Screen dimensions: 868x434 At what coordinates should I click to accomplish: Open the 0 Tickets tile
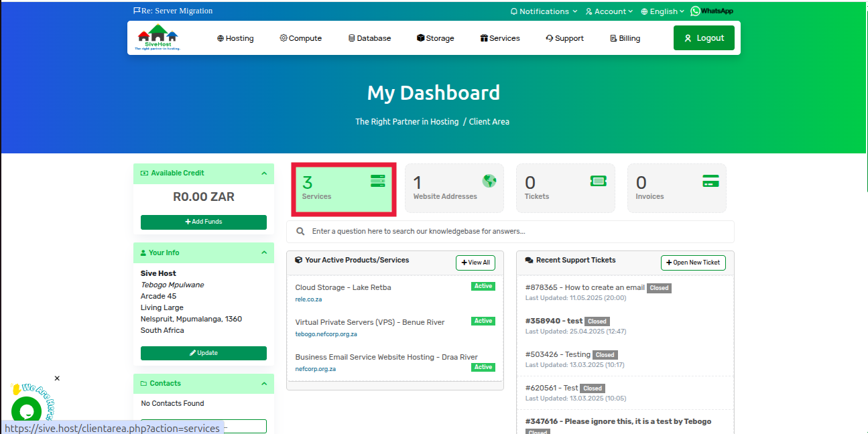(566, 188)
